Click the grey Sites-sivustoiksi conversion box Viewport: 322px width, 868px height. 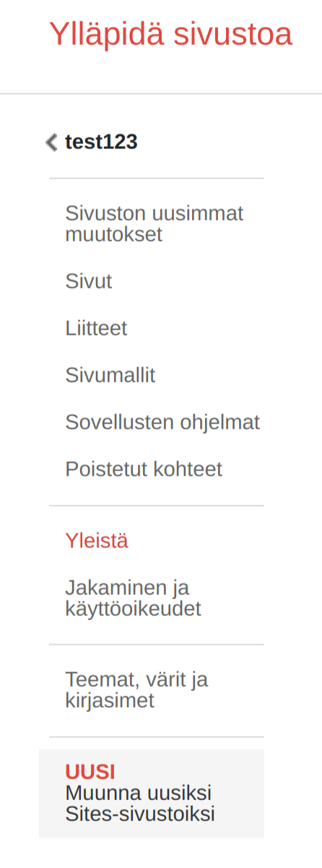(152, 794)
